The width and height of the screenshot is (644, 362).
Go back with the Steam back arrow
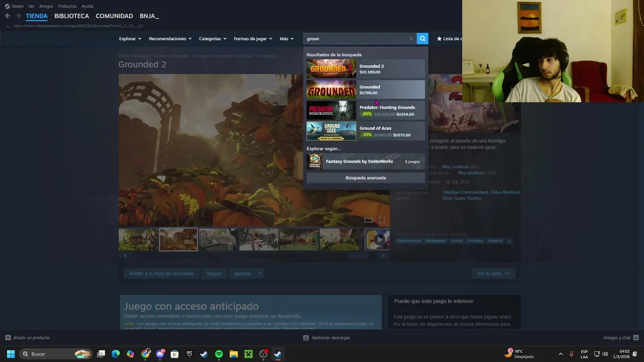(8, 16)
